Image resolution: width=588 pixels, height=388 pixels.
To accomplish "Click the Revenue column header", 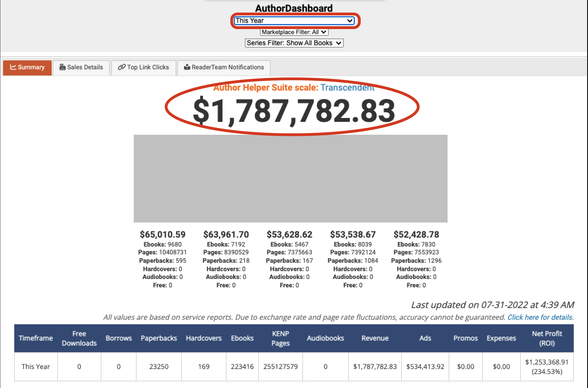I will click(x=375, y=338).
